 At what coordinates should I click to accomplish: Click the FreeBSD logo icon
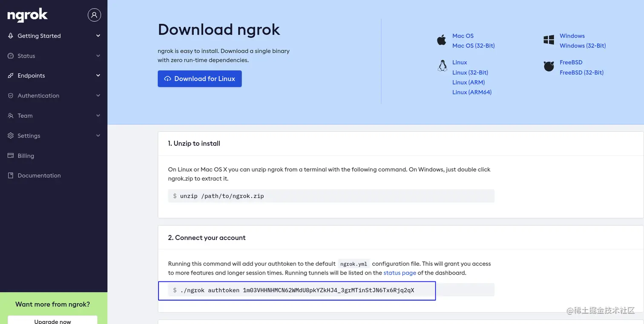[549, 67]
